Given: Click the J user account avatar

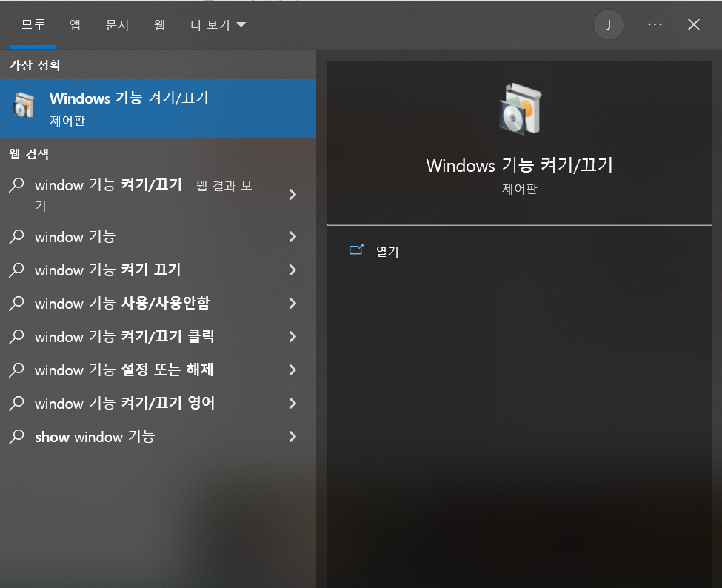Looking at the screenshot, I should tap(608, 24).
